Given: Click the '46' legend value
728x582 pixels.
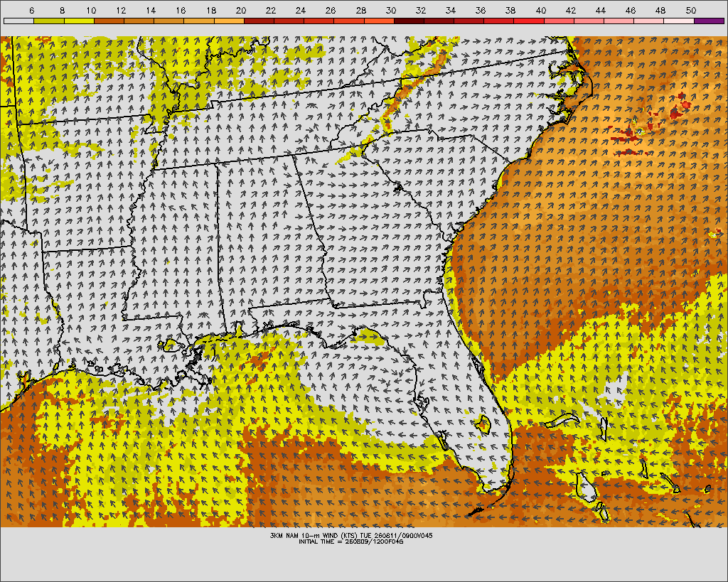Looking at the screenshot, I should [x=631, y=10].
